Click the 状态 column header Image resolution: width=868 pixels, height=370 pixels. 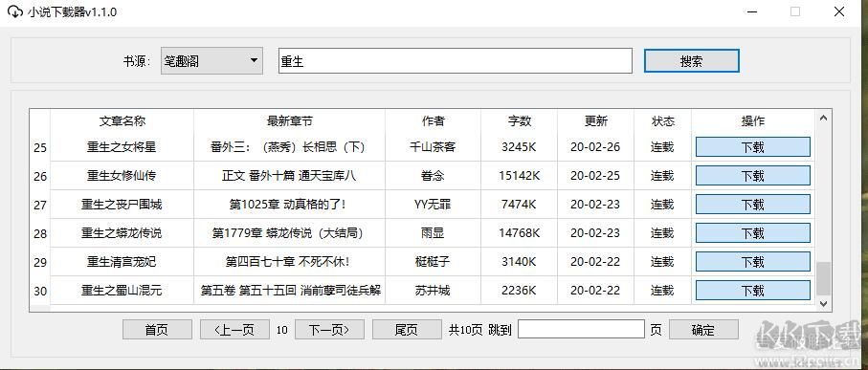tap(662, 120)
